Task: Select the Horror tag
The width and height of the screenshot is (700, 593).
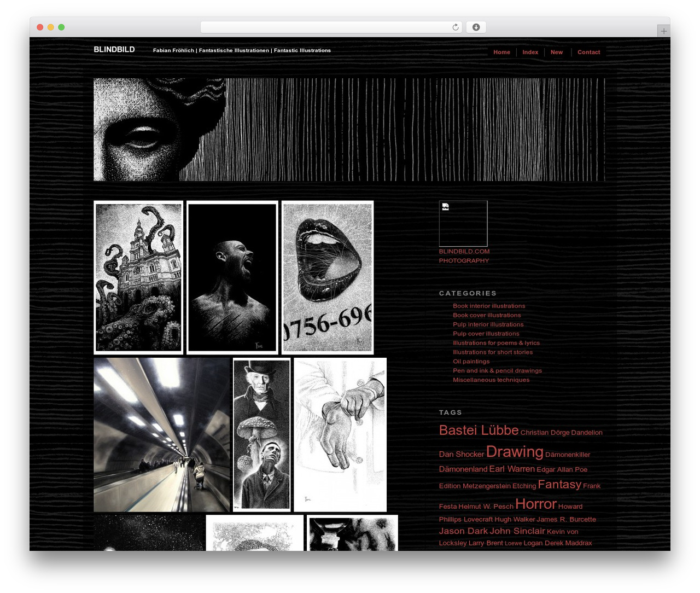Action: pyautogui.click(x=536, y=504)
